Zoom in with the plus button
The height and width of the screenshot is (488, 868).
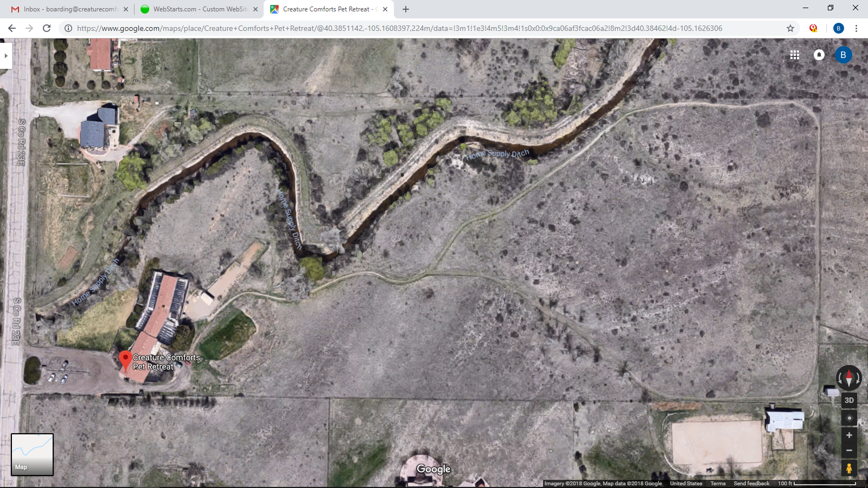pos(849,435)
